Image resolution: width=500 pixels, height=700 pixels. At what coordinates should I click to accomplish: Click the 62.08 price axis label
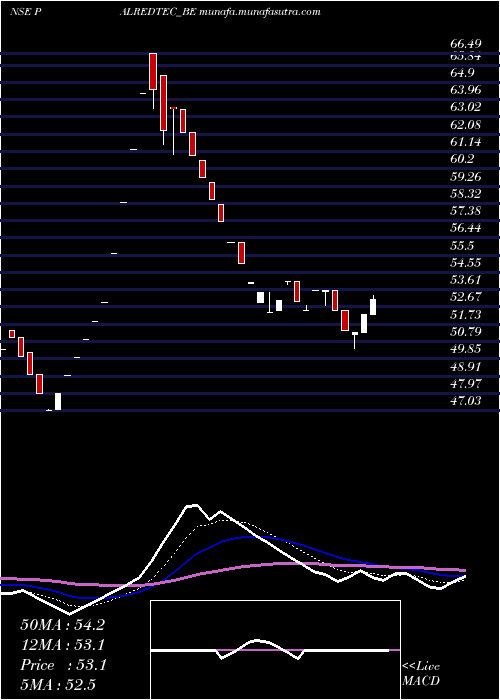[466, 125]
